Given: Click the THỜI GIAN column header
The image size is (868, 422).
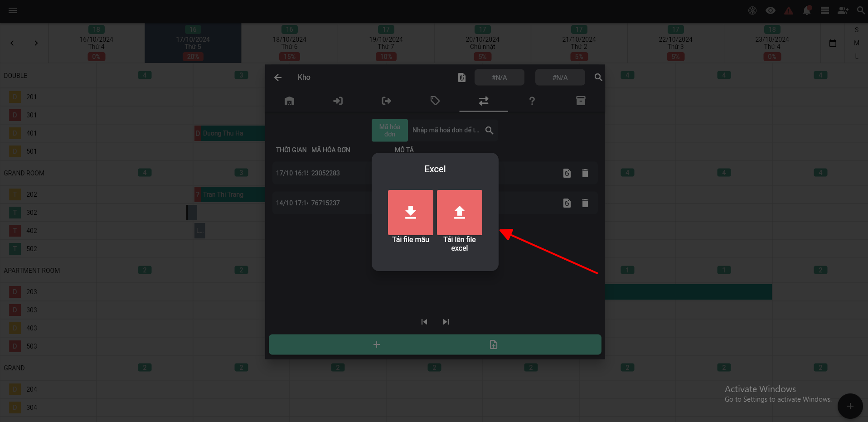Looking at the screenshot, I should pos(291,150).
